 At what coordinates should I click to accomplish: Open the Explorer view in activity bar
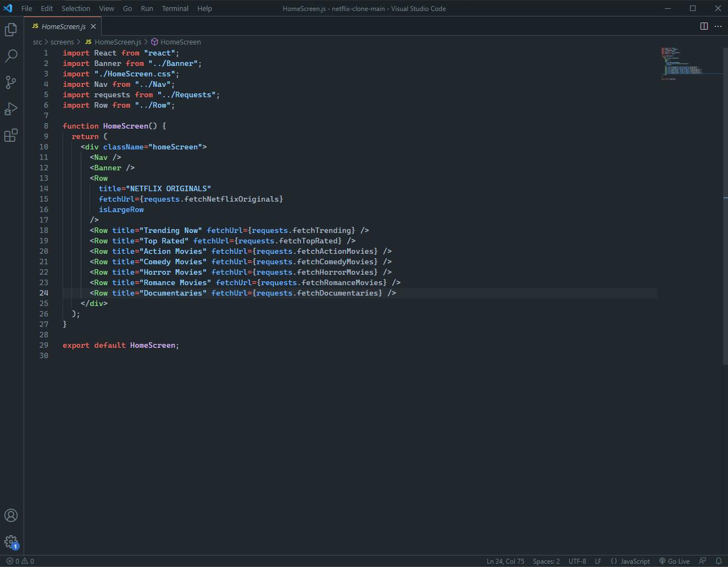(x=11, y=29)
